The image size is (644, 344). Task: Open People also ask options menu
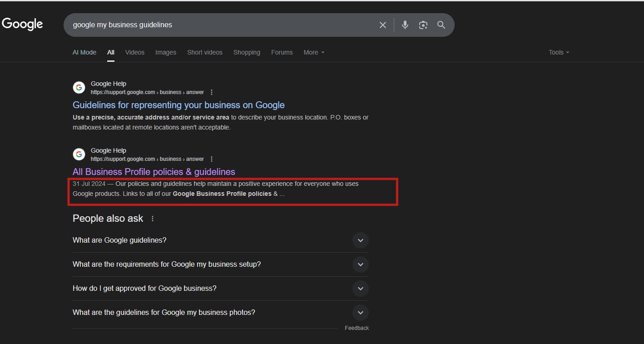click(x=153, y=219)
